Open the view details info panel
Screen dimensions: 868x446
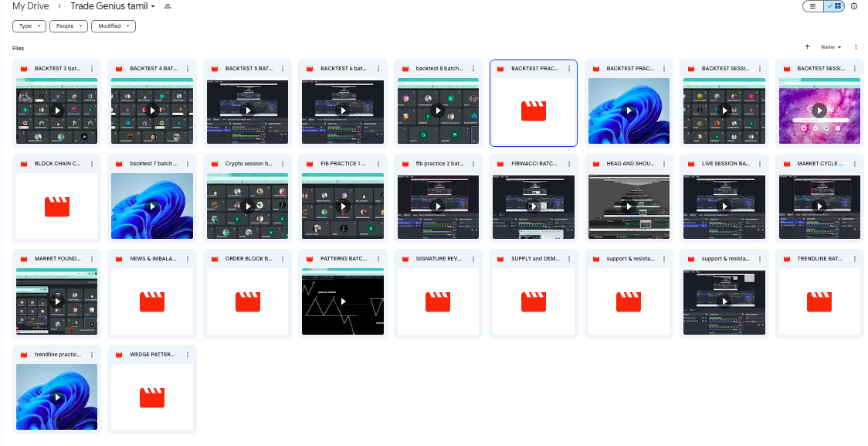[x=854, y=6]
